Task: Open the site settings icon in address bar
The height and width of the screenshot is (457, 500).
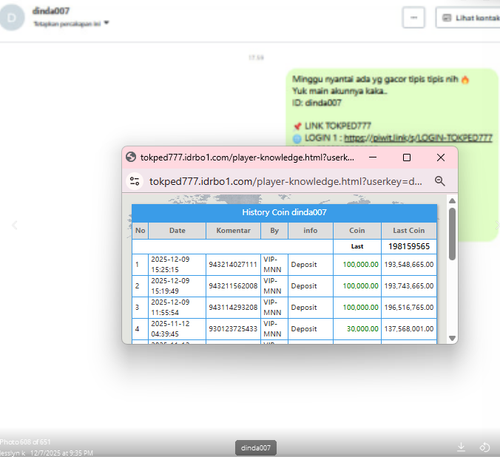Action: [135, 181]
